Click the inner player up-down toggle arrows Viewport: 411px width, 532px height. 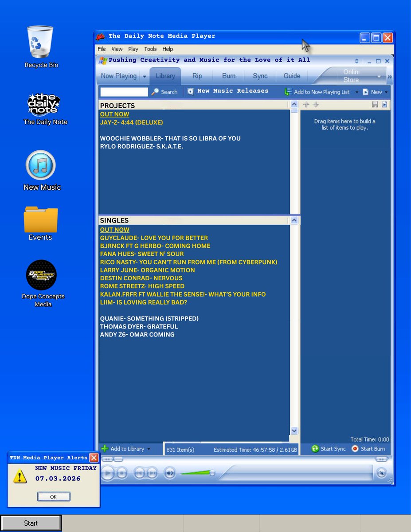point(356,61)
